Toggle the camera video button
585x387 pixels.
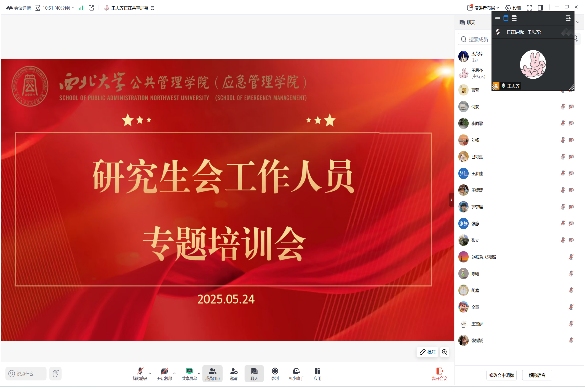coord(164,373)
